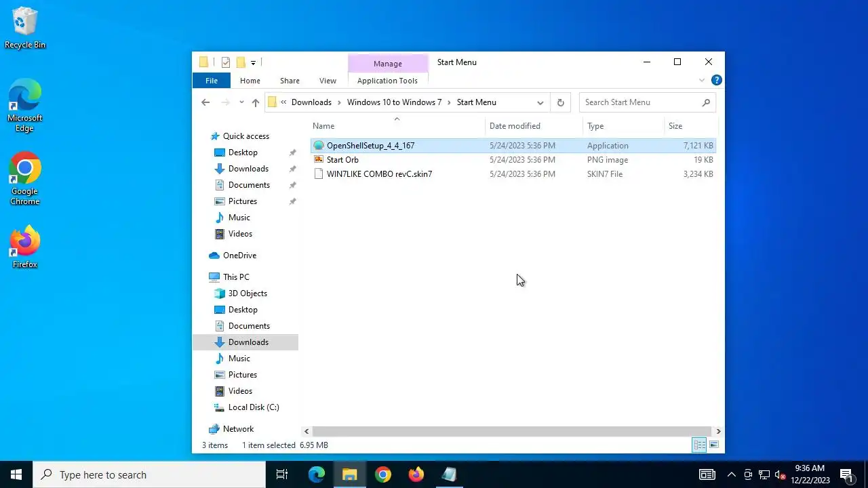
Task: Go up to parent folder
Action: 255,102
